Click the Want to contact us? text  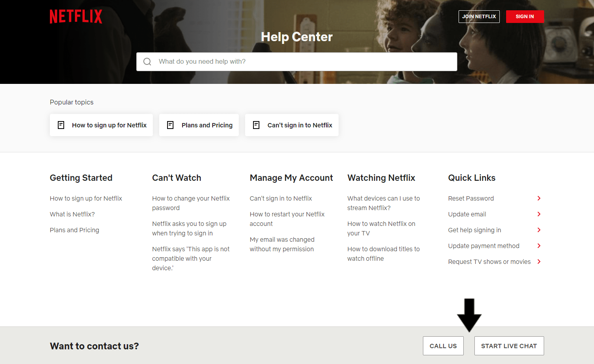(94, 346)
